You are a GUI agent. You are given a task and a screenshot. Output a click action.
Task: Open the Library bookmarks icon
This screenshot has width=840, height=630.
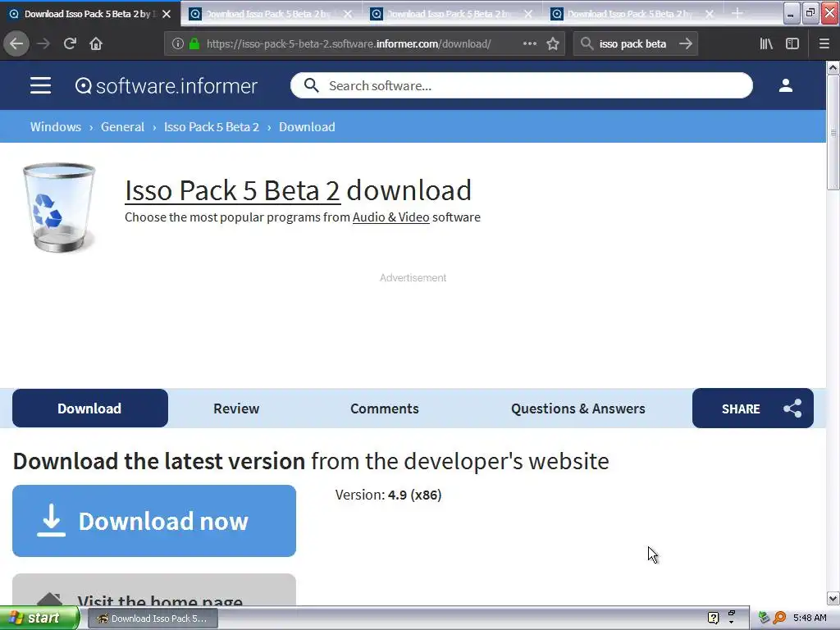click(x=766, y=43)
